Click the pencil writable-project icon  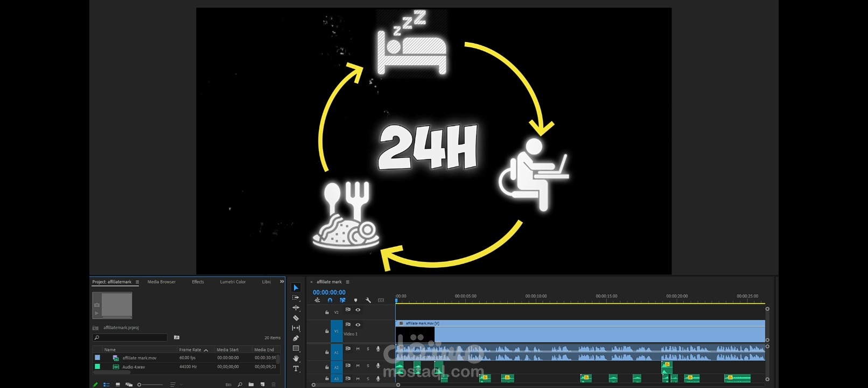coord(95,385)
